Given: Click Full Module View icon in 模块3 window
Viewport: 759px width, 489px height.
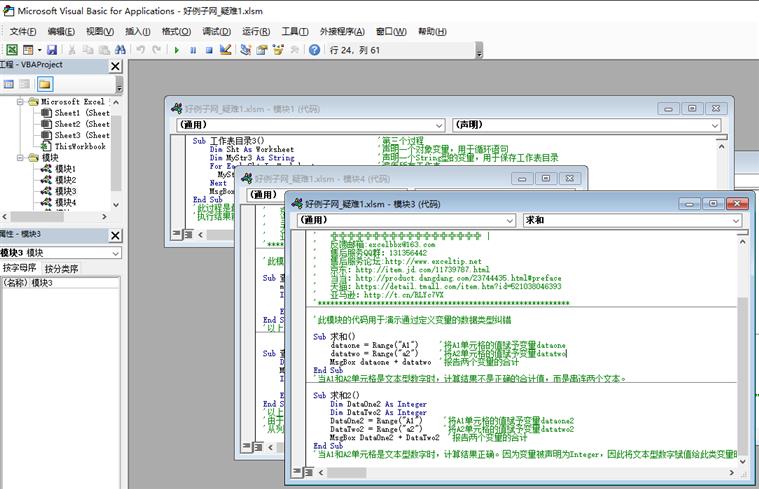Looking at the screenshot, I should [x=308, y=472].
